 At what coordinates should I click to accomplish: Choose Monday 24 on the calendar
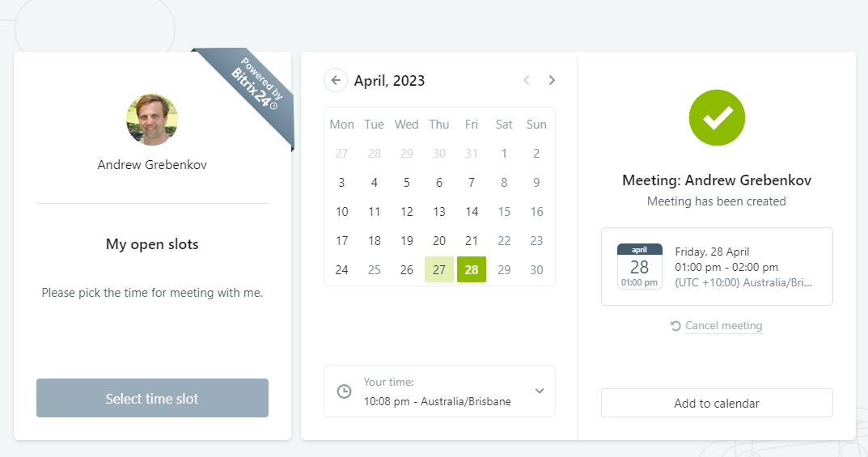pyautogui.click(x=342, y=270)
